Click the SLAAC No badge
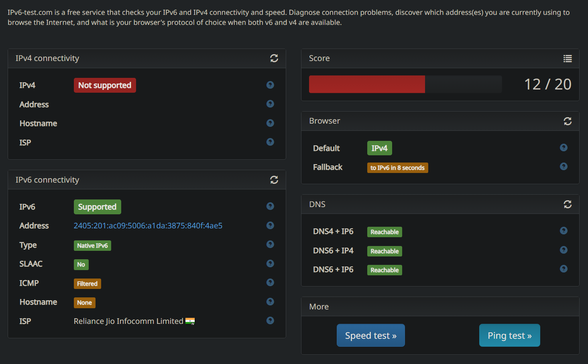 click(81, 264)
